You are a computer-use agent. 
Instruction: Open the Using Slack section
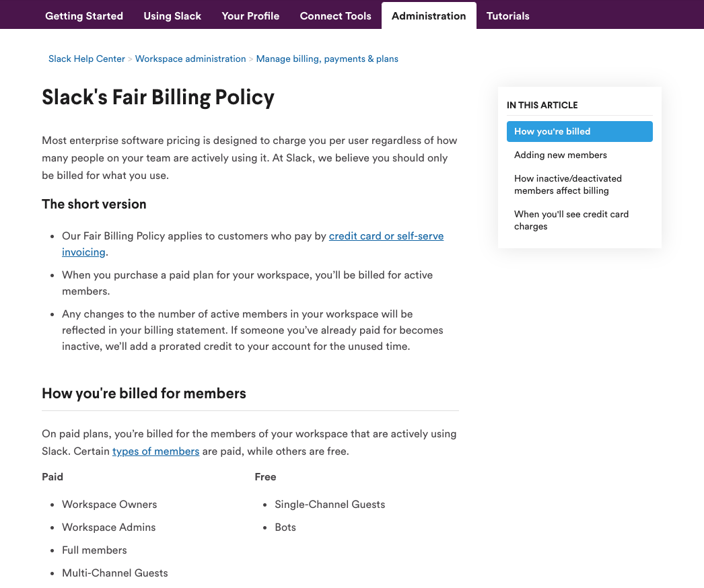click(x=172, y=15)
